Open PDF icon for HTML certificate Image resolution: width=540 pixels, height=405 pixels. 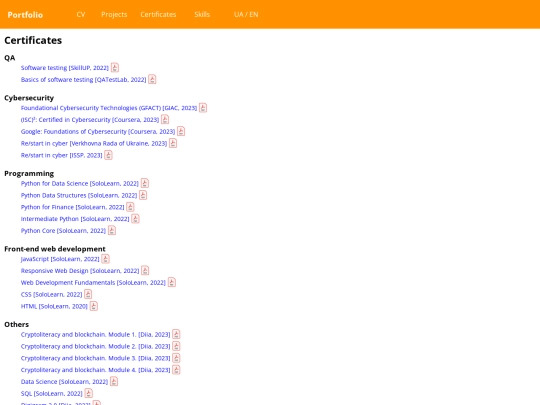point(94,306)
